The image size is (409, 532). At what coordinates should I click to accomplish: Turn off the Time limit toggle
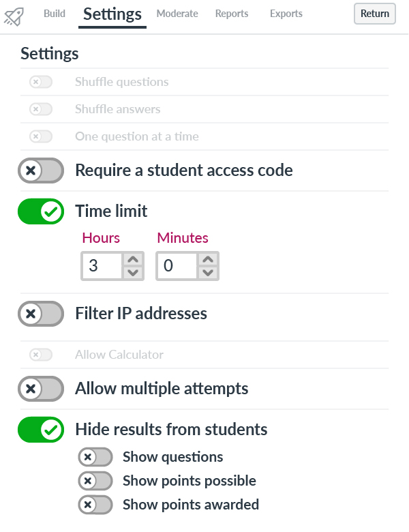[x=41, y=211]
